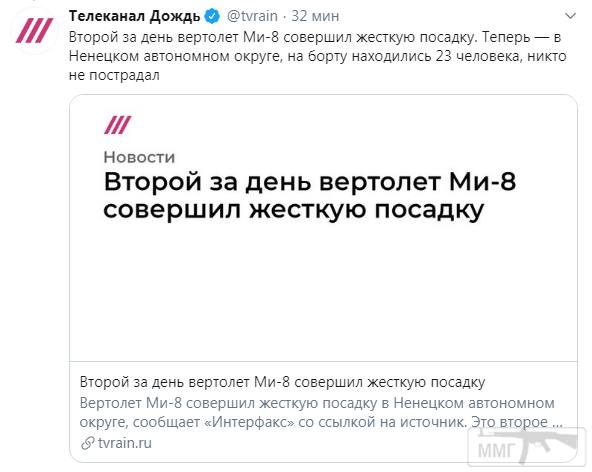
Task: Click the gray card description about Интерфакс
Action: click(x=321, y=412)
